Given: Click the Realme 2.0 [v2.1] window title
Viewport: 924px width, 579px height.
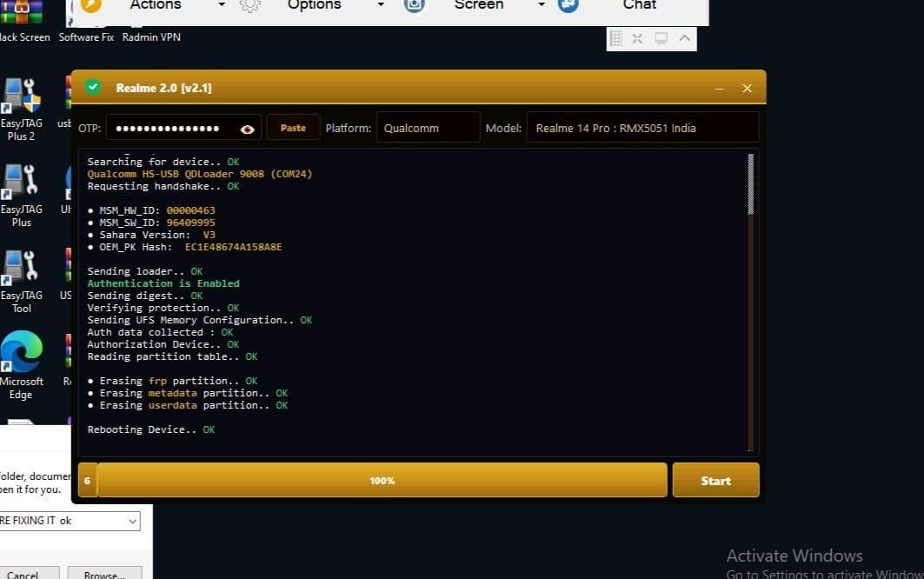Looking at the screenshot, I should point(163,88).
